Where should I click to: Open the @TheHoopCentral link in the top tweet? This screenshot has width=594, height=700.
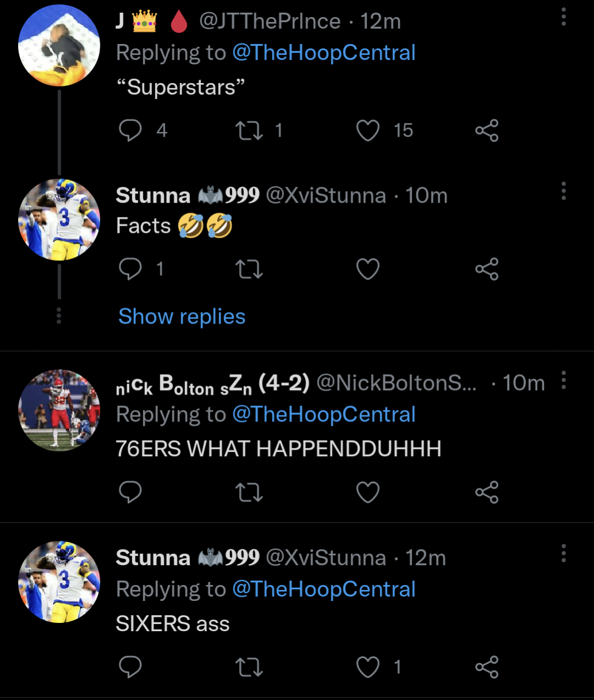324,53
